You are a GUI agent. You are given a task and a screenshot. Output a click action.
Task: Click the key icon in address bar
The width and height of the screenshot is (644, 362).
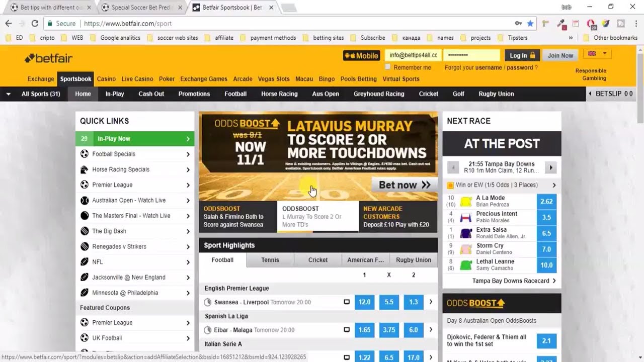(518, 23)
